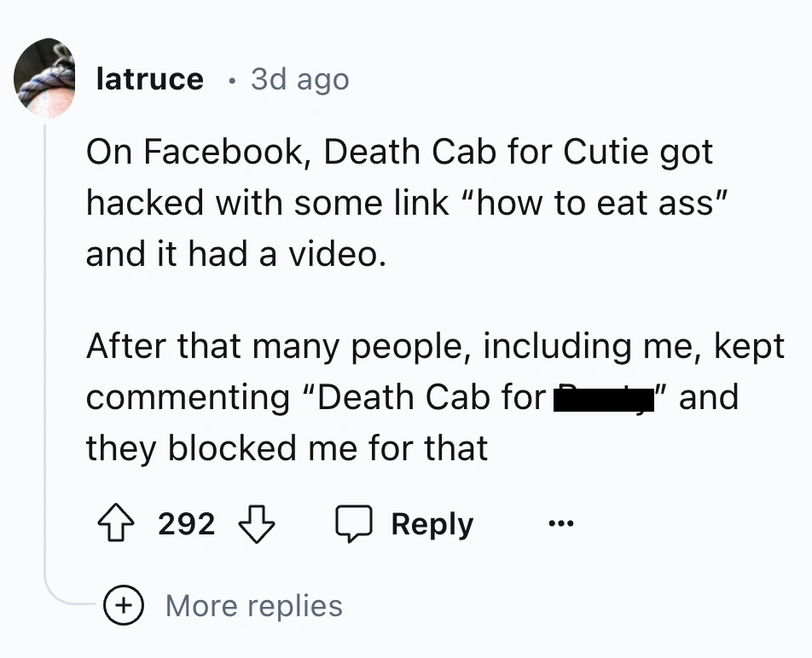Click the line "they blocked me for that"

287,448
